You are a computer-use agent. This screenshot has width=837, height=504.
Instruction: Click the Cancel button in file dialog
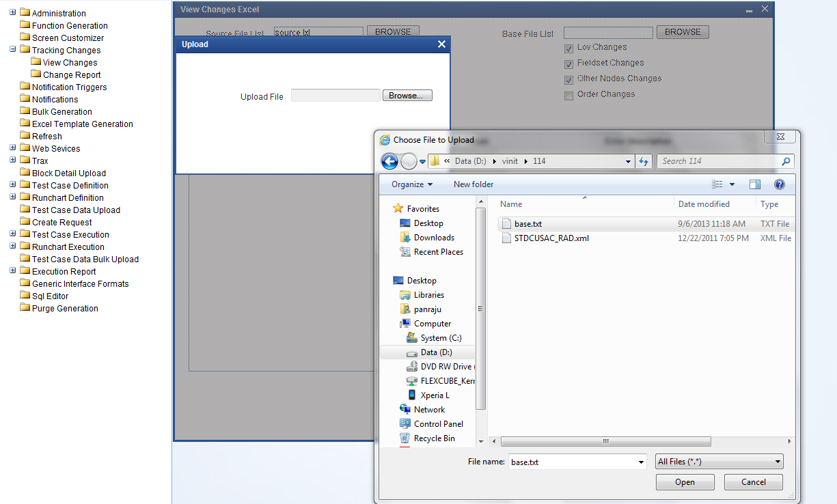[x=754, y=482]
